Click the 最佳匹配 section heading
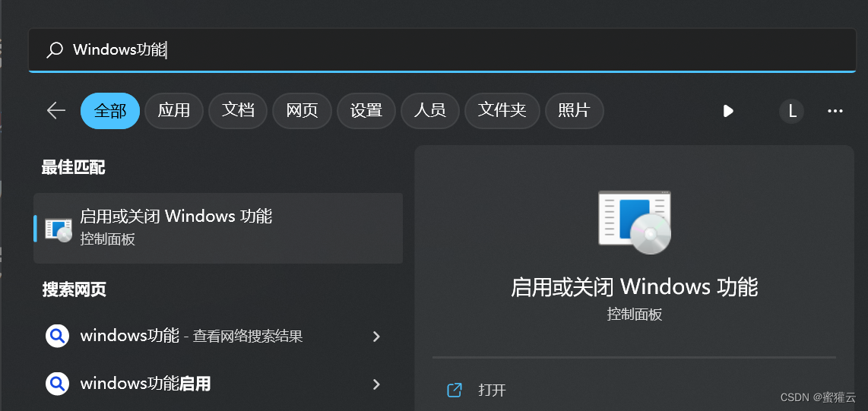The height and width of the screenshot is (411, 868). coord(73,168)
